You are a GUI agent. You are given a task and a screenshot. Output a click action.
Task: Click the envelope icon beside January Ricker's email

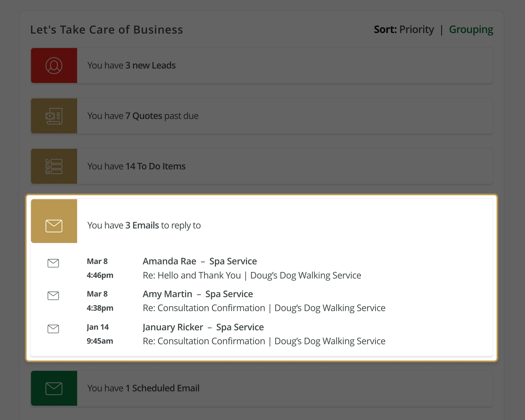[x=53, y=329]
